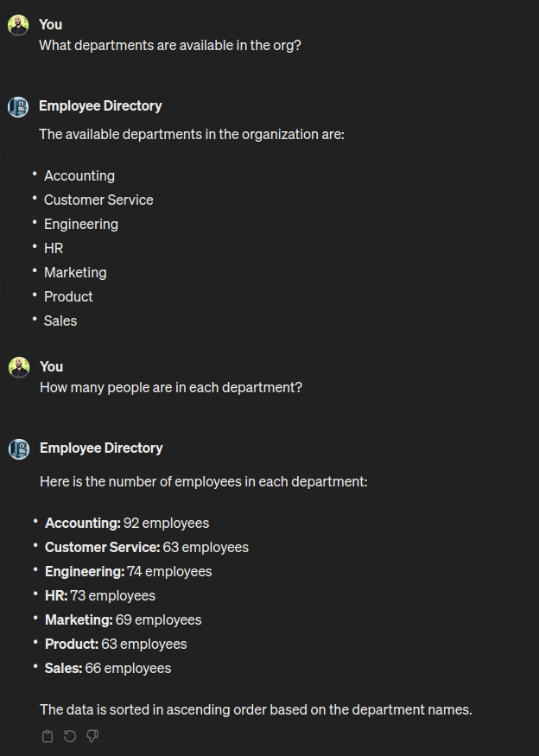The height and width of the screenshot is (756, 539).
Task: Click Employee Directory avatar above the employee counts
Action: tap(19, 449)
